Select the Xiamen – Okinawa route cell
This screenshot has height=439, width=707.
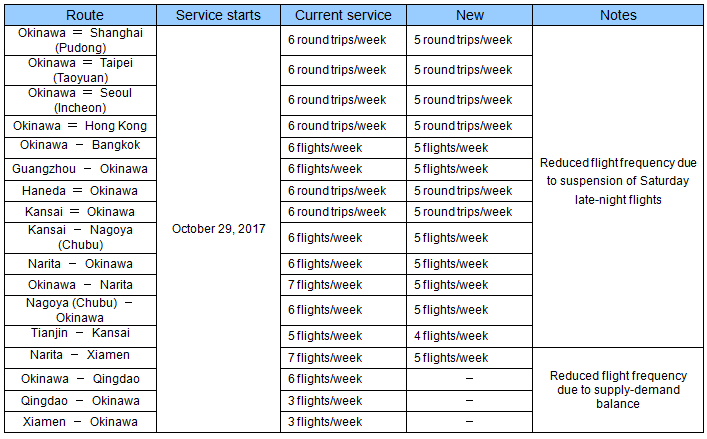pyautogui.click(x=80, y=423)
